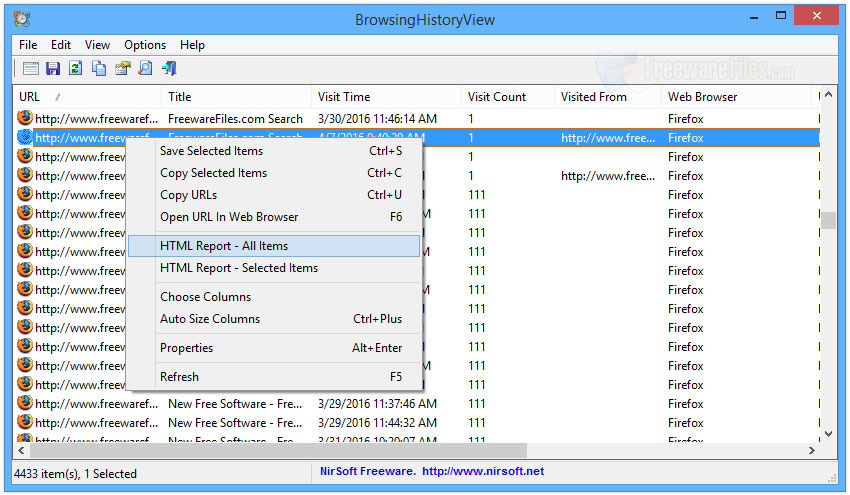Open the http://www.nirsoft.net link

pos(483,471)
